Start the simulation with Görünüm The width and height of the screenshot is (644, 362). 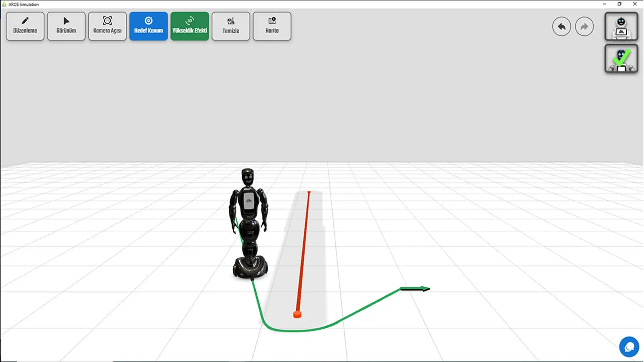tap(66, 26)
